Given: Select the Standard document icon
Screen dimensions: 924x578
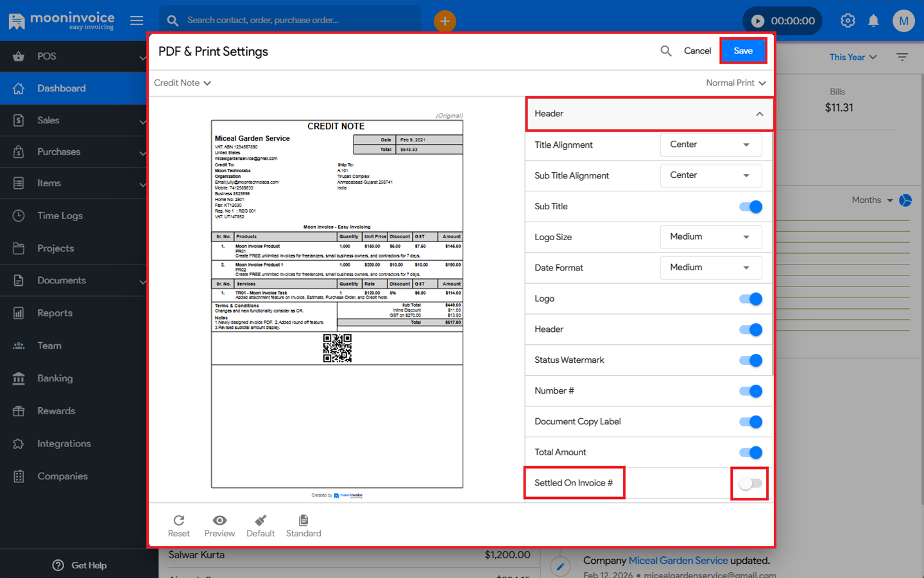Looking at the screenshot, I should pos(304,520).
